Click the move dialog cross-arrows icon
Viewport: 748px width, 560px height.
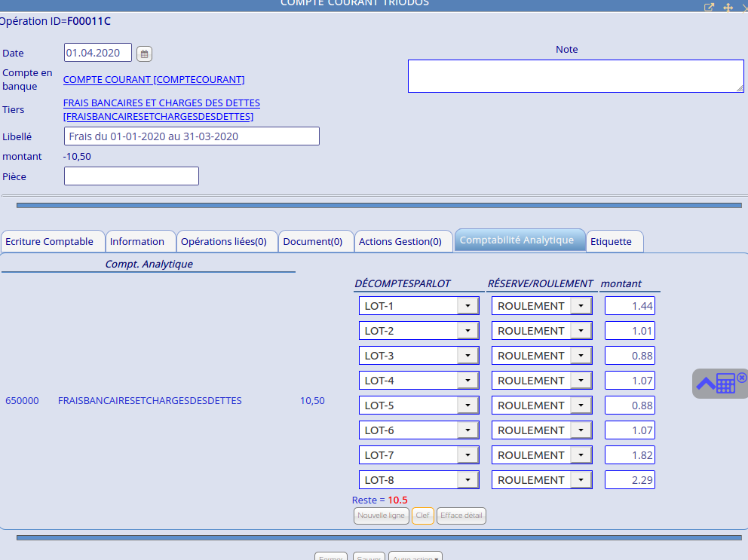(x=728, y=7)
